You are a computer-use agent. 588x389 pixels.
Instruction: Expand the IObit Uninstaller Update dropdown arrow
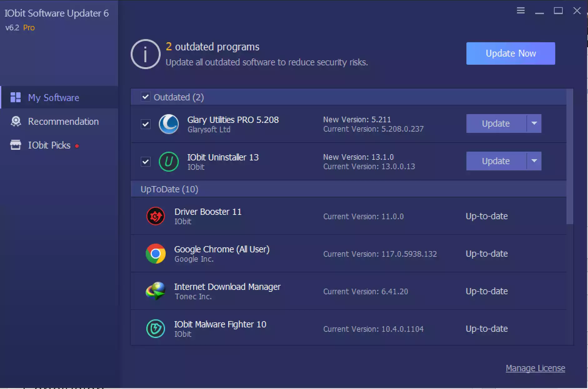tap(534, 161)
